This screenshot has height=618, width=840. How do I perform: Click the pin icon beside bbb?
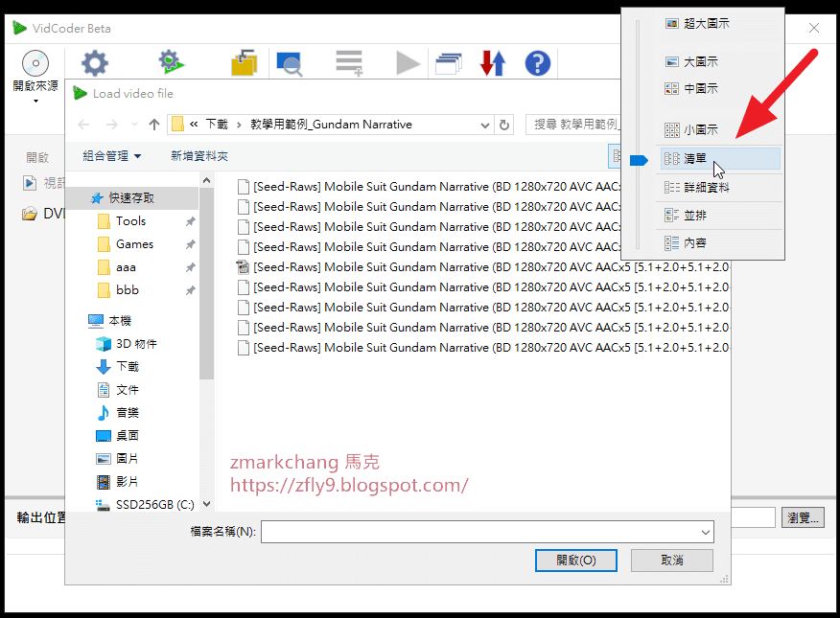coord(190,290)
